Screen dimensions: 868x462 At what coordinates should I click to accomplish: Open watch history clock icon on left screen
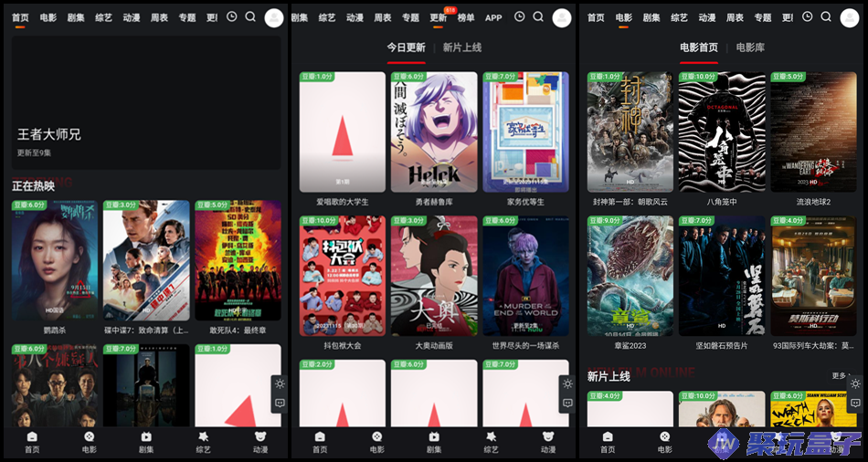(232, 16)
